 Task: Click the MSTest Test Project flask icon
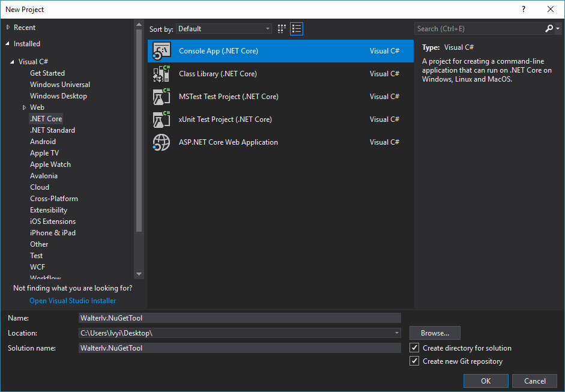162,97
